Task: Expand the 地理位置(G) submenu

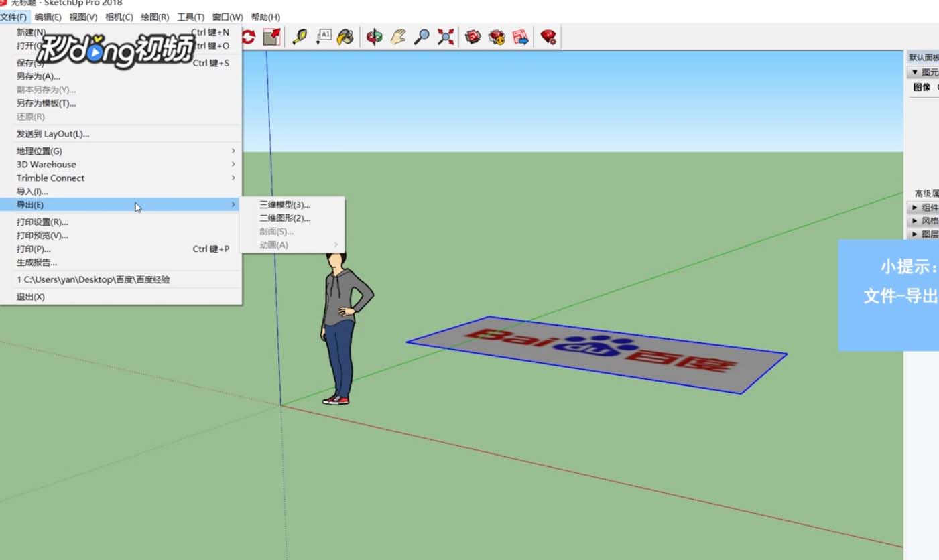Action: pyautogui.click(x=121, y=151)
